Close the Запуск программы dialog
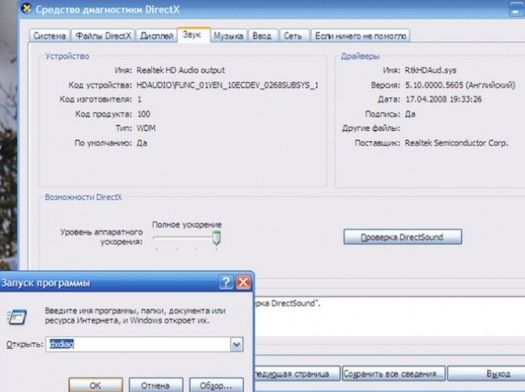 click(243, 282)
